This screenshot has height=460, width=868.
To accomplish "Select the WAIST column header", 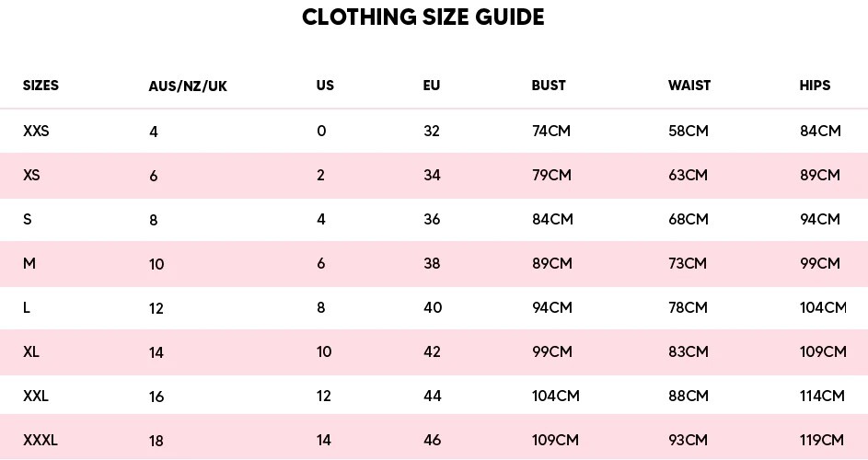I will [689, 86].
